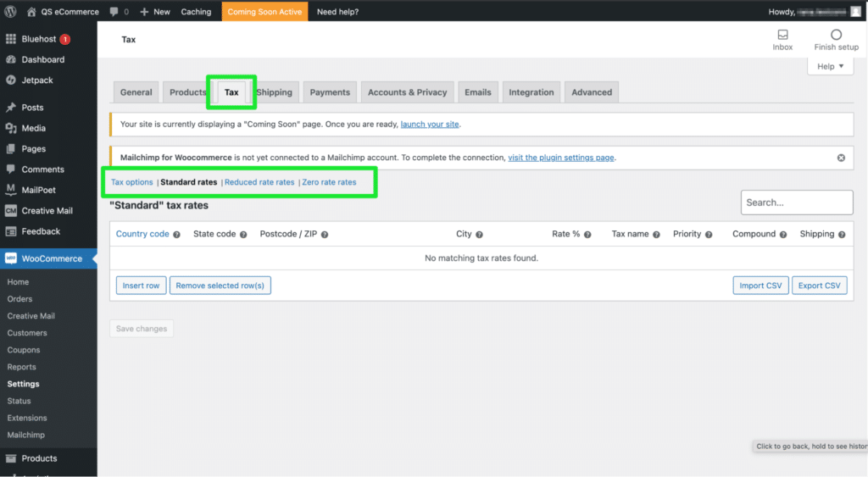Screen dimensions: 868x477
Task: Expand the Help dropdown
Action: point(831,66)
